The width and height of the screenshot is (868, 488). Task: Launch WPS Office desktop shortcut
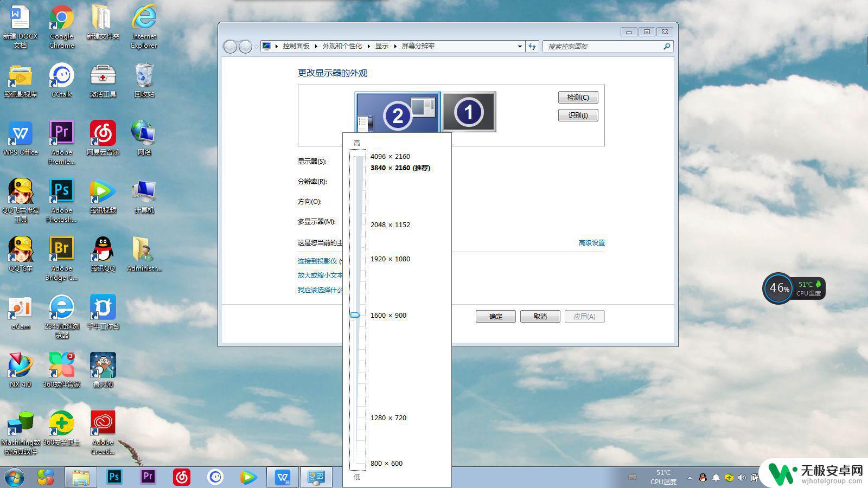click(x=21, y=139)
